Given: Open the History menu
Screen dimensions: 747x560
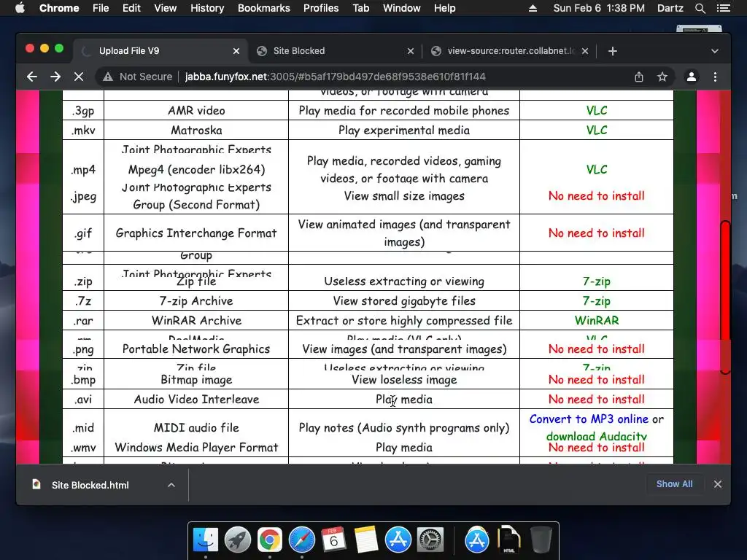Looking at the screenshot, I should click(207, 8).
